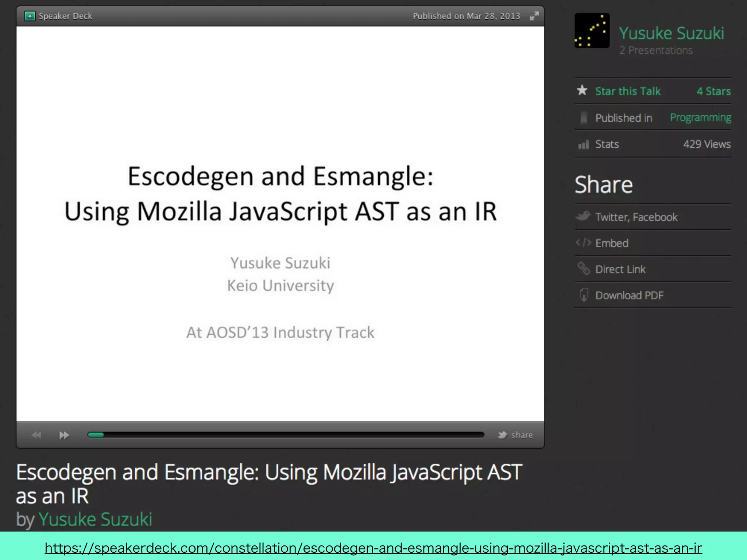Share via Twitter, Facebook

click(636, 217)
